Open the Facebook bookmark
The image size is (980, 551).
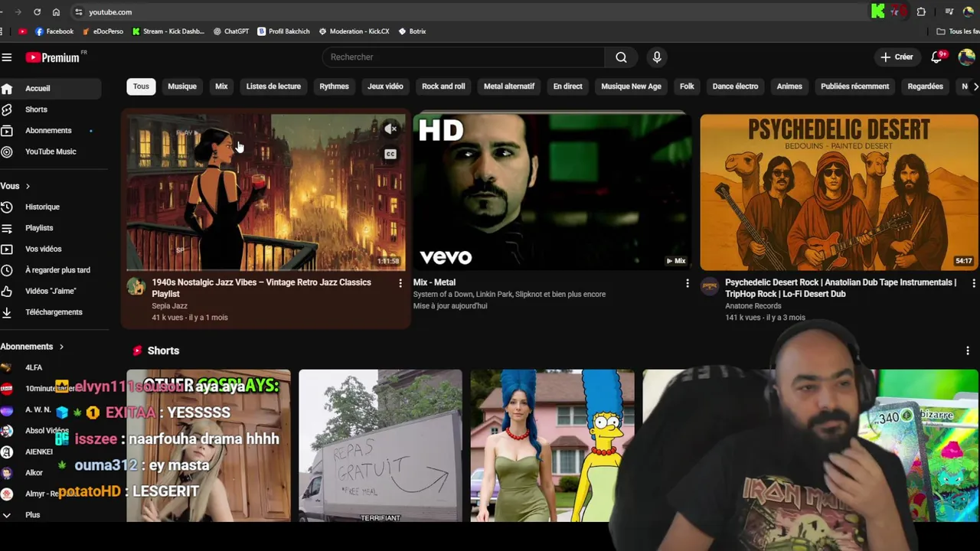click(x=54, y=31)
